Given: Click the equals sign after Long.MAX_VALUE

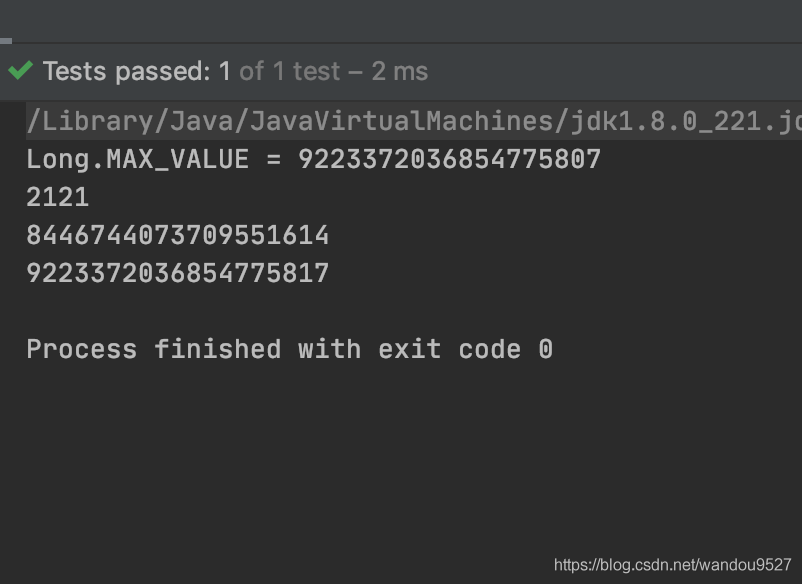Looking at the screenshot, I should 273,159.
